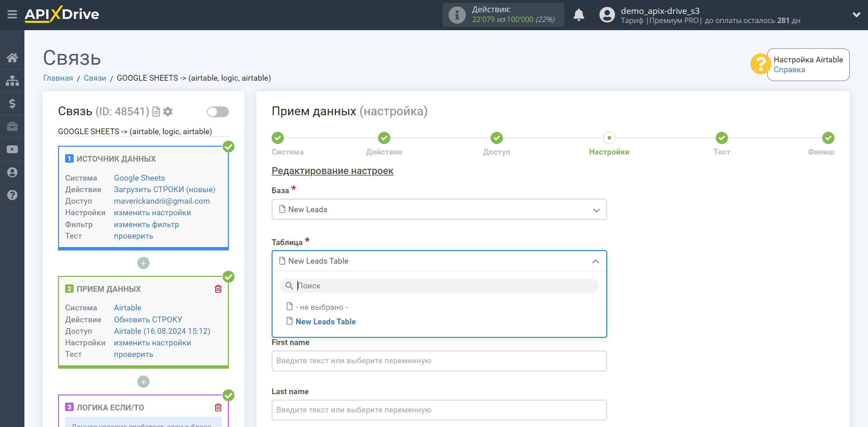Click the ИСТОЧНИК ДАННЫХ block header
The width and height of the screenshot is (868, 427).
tap(116, 159)
